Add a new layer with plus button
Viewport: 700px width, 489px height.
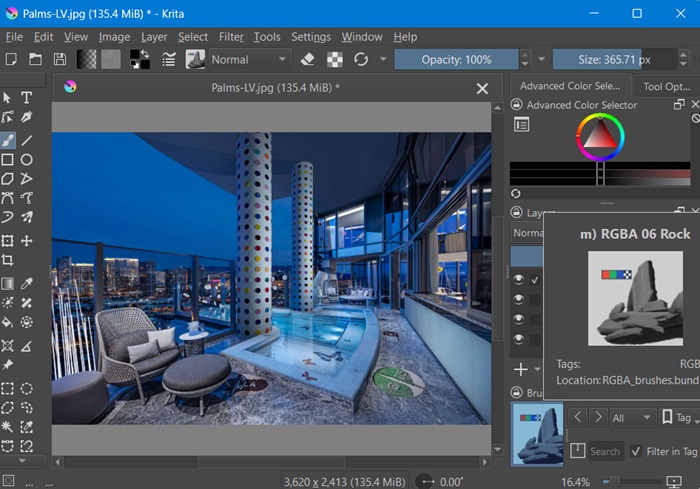(x=521, y=369)
